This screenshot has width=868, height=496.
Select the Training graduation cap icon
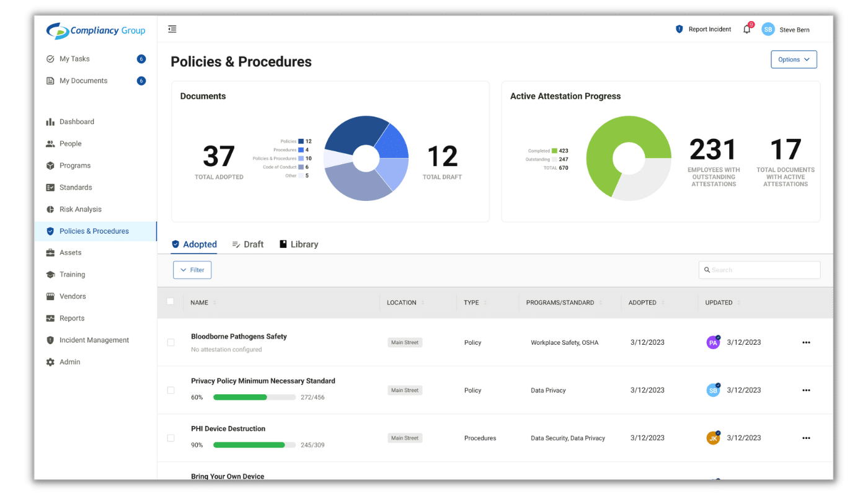tap(50, 274)
